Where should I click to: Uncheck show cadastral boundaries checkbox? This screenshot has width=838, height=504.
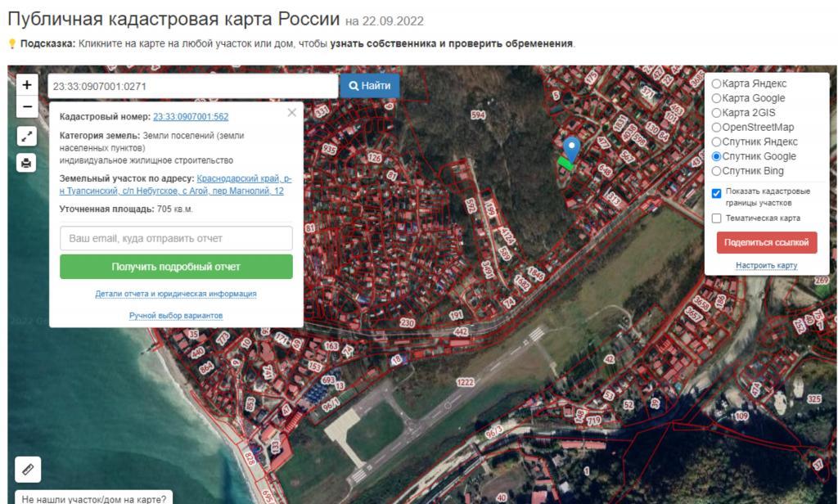coord(717,193)
